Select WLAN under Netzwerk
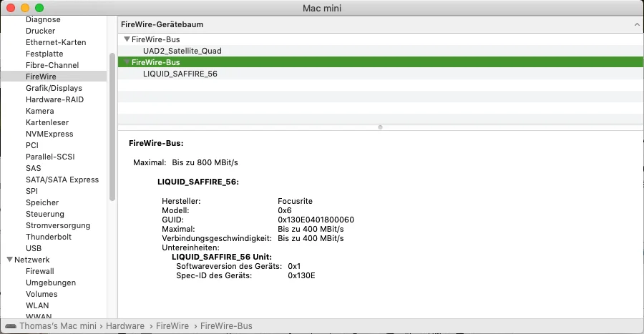This screenshot has width=644, height=334. (37, 305)
